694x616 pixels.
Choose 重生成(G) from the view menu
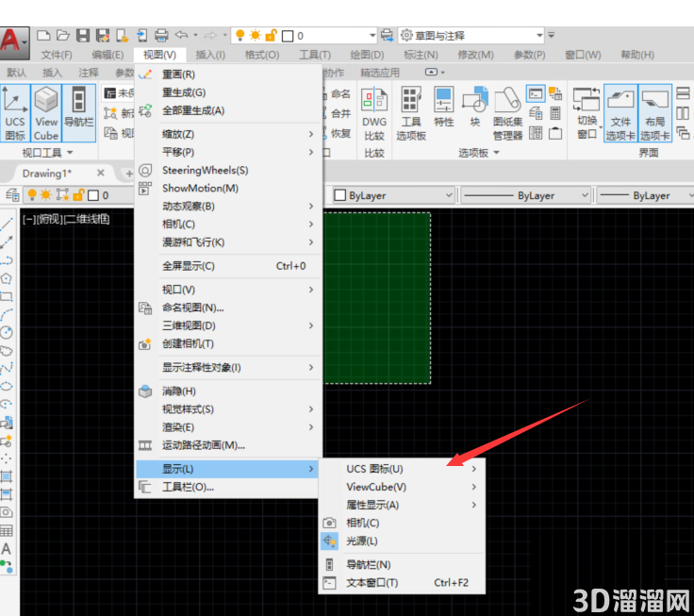pos(228,92)
